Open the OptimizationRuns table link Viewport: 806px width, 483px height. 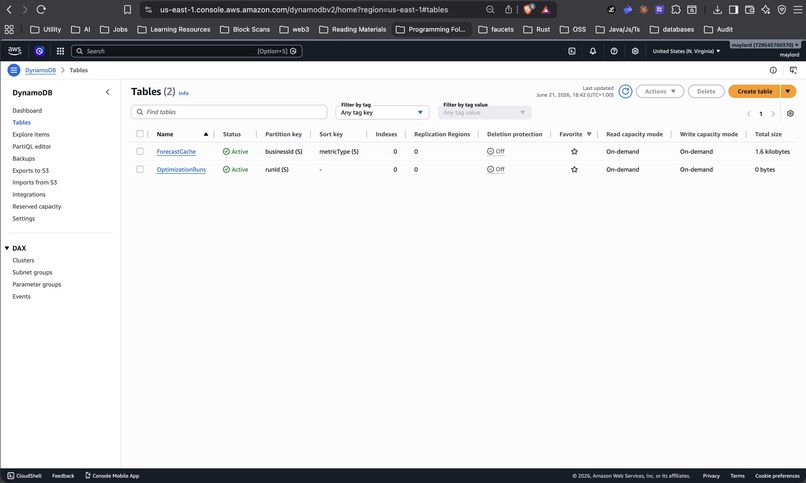[181, 170]
